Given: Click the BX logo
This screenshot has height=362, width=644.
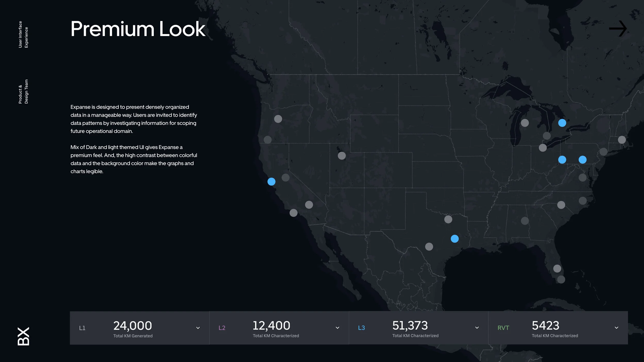Looking at the screenshot, I should click(x=23, y=336).
